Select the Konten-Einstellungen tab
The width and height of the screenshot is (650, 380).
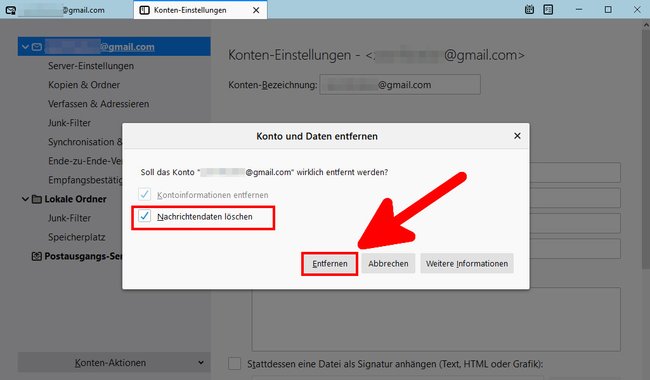[x=200, y=10]
